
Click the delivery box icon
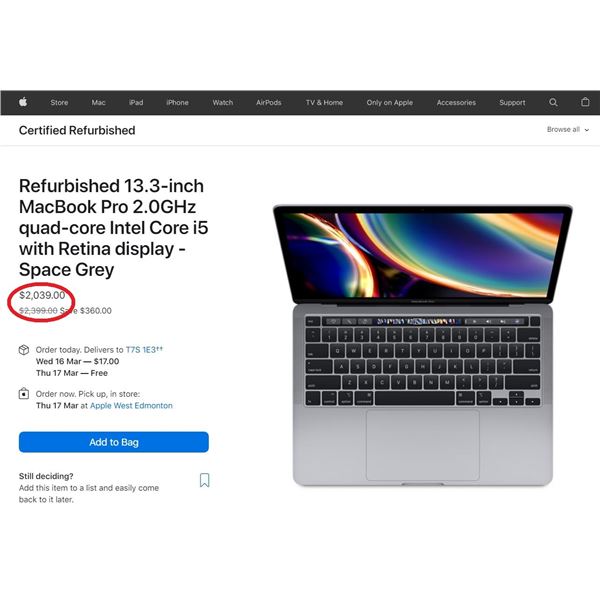click(x=24, y=350)
